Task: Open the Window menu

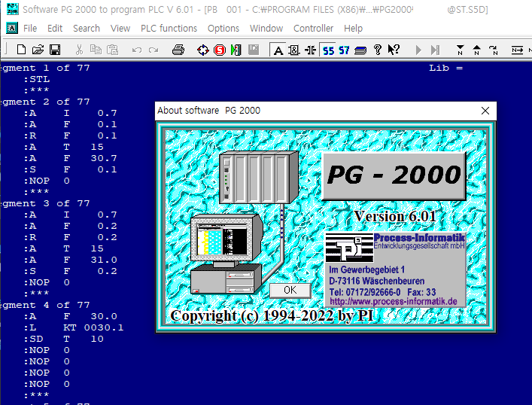Action: tap(266, 28)
